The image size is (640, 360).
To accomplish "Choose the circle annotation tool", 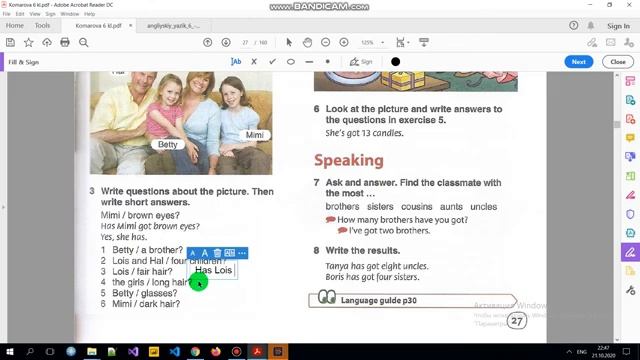I will pos(291,62).
